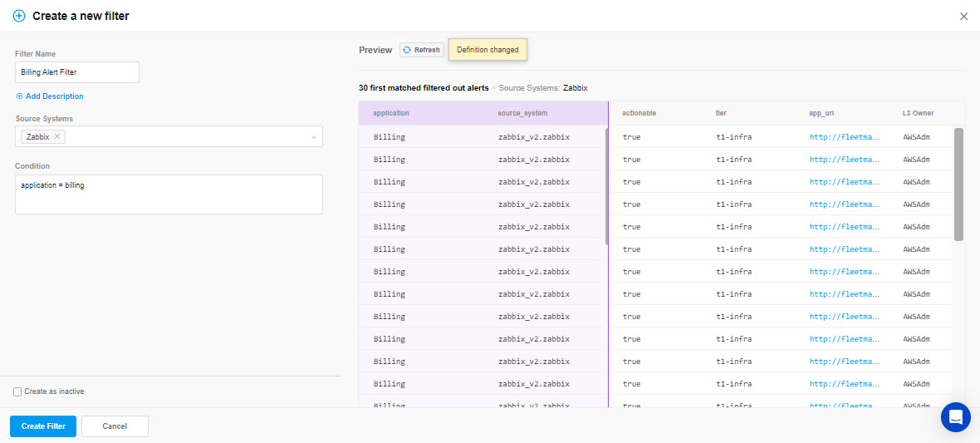The image size is (980, 443).
Task: Click the L3 Owner column header
Action: coord(918,113)
